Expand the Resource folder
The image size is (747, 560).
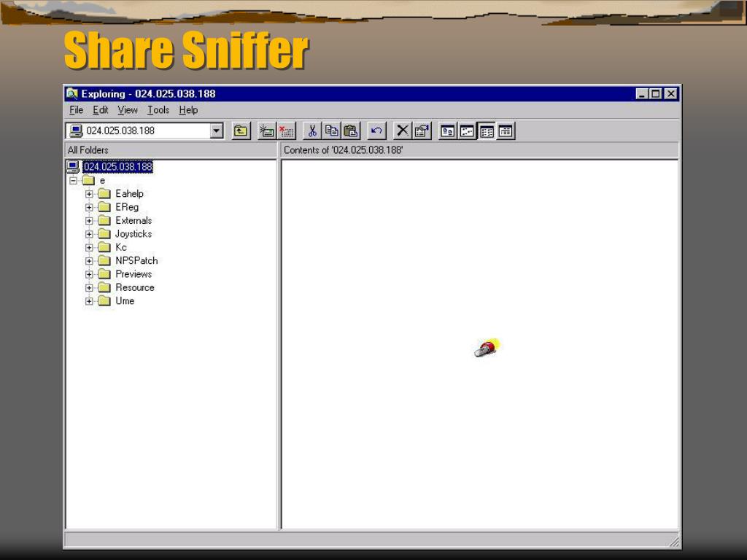[89, 287]
